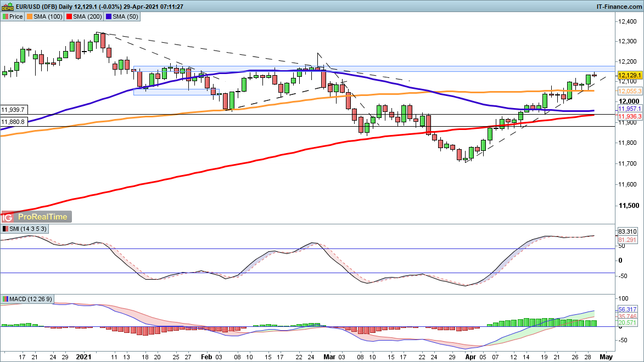The image size is (644, 362).
Task: Open the Price series legend button
Action: [13, 16]
